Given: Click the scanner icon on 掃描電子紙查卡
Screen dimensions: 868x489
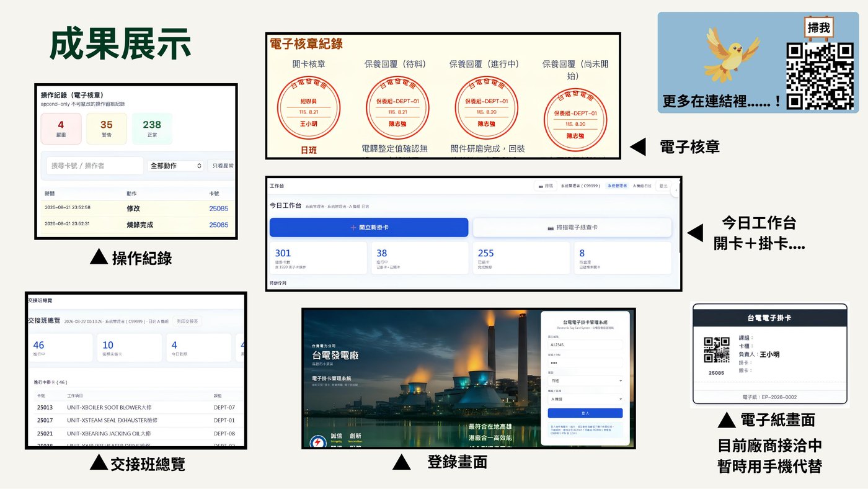Looking at the screenshot, I should point(551,228).
